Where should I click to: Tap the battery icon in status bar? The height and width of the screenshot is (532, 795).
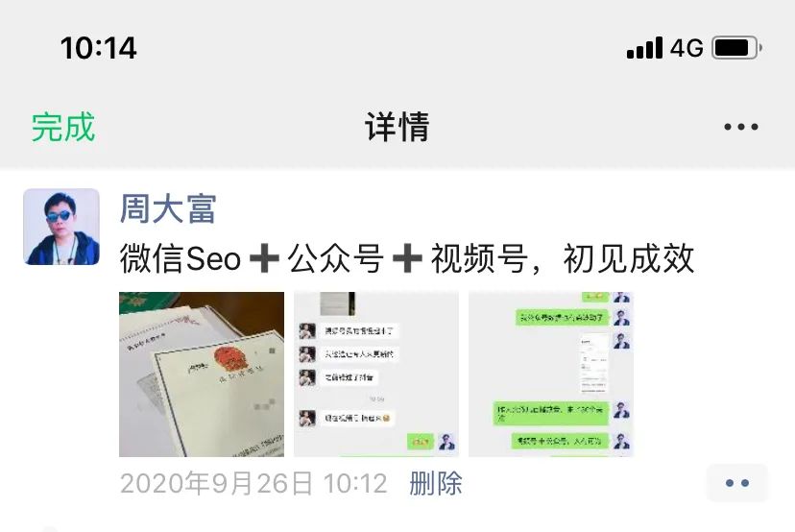[x=736, y=48]
